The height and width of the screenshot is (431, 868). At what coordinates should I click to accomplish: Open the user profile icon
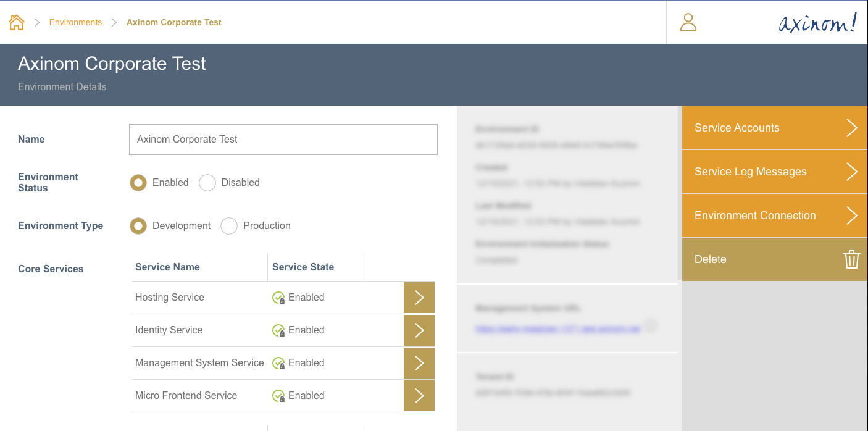pyautogui.click(x=688, y=22)
